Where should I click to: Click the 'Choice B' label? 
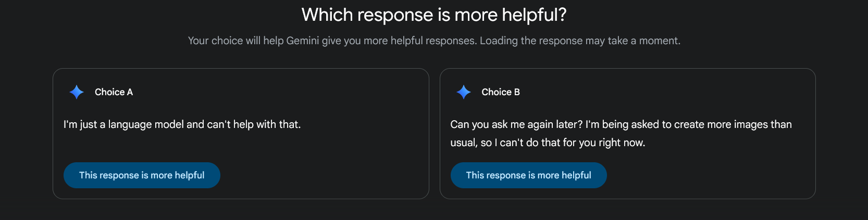point(500,92)
